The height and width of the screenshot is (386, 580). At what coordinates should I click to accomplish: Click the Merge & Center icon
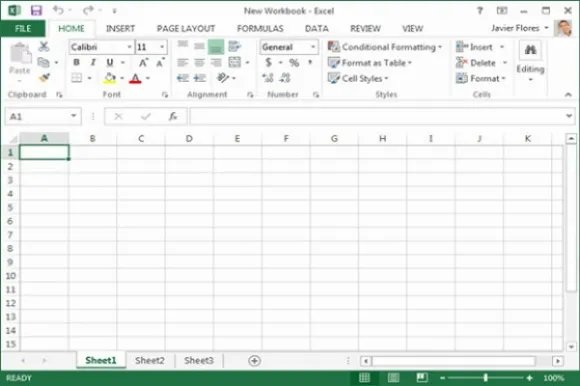coord(235,62)
